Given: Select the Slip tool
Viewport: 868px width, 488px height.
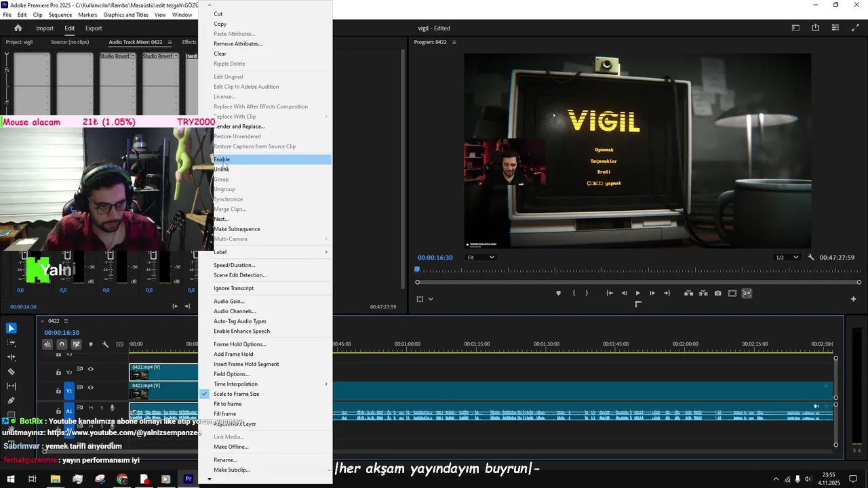Looking at the screenshot, I should point(11,386).
